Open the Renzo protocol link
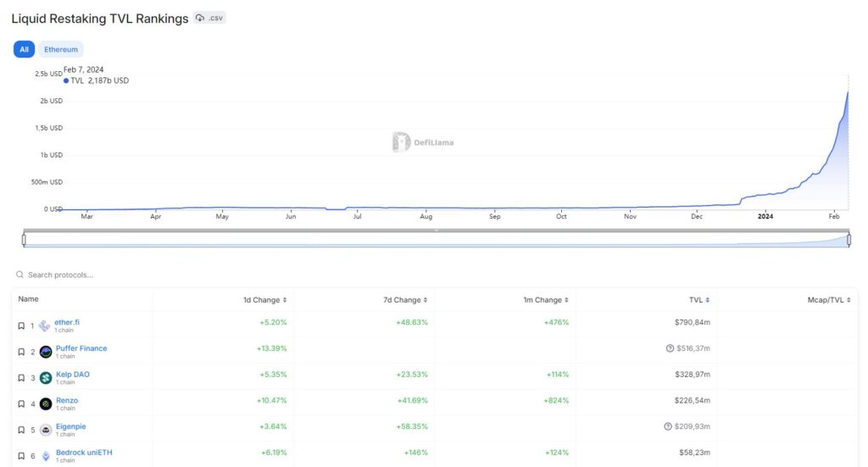This screenshot has height=467, width=868. pos(67,400)
